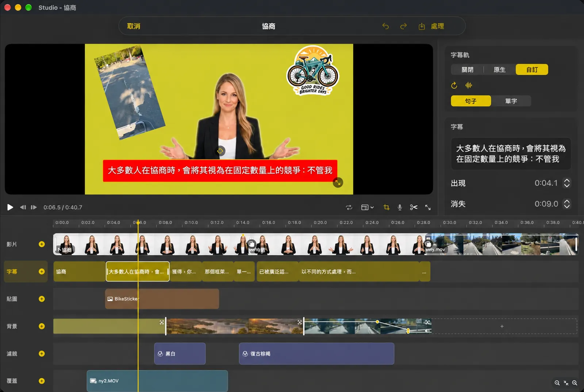Click the subtitle resize handle in preview
Screen dimensions: 584x392
[338, 182]
